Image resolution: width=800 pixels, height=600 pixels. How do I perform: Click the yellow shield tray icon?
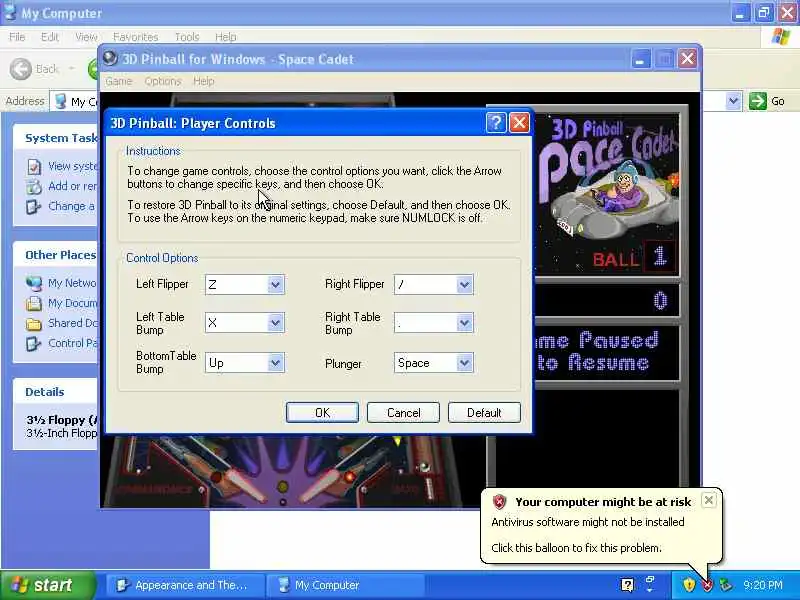[690, 585]
